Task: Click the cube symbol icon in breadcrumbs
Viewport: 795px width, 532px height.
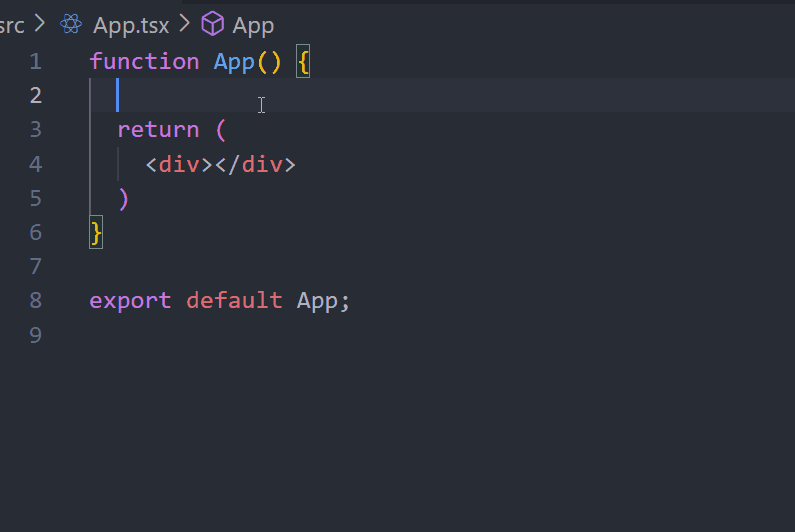Action: (212, 24)
